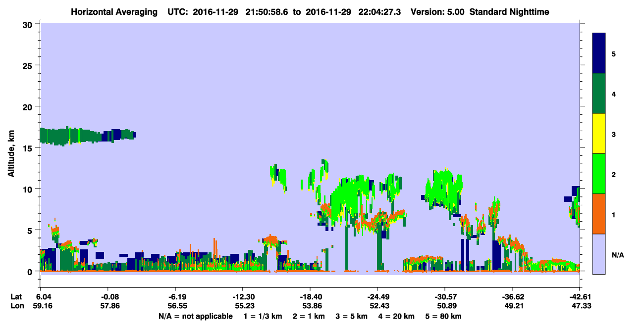Click the 30 altitude tick label
This screenshot has width=644, height=330.
[x=29, y=24]
